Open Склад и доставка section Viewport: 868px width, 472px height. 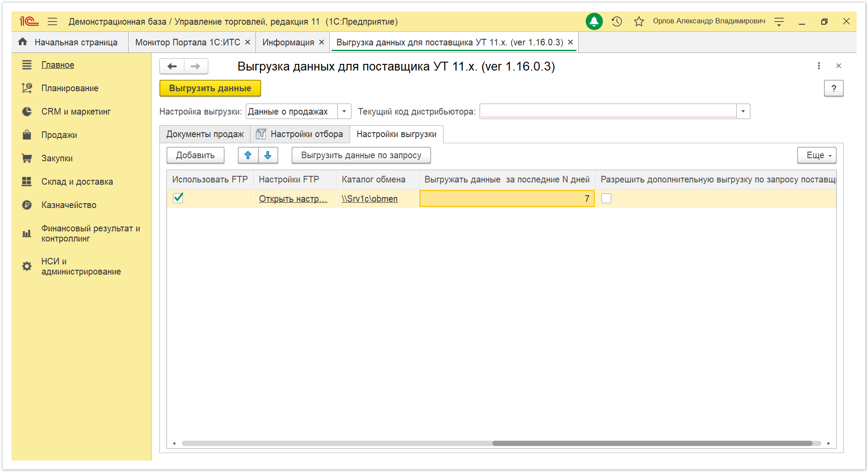point(77,182)
